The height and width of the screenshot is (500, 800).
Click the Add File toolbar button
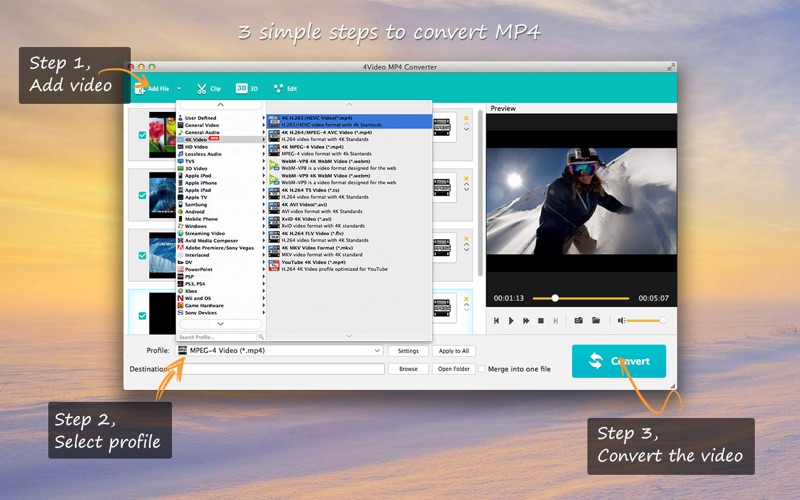point(152,89)
